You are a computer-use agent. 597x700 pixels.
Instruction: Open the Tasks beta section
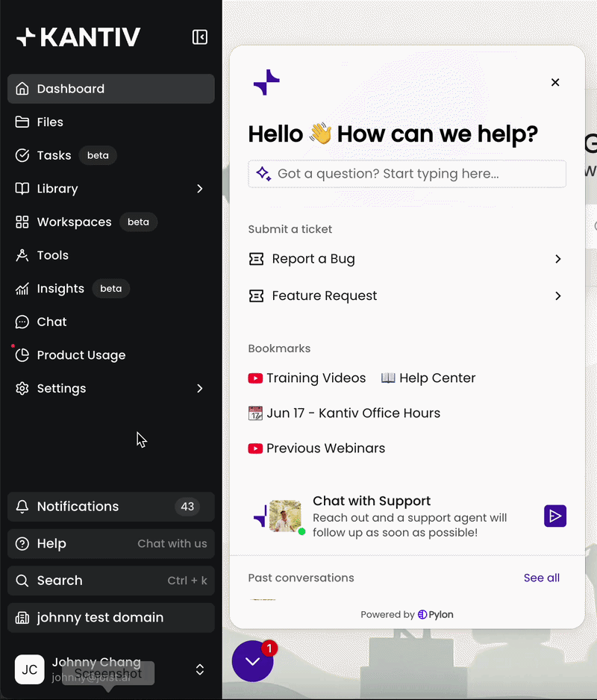pos(111,155)
